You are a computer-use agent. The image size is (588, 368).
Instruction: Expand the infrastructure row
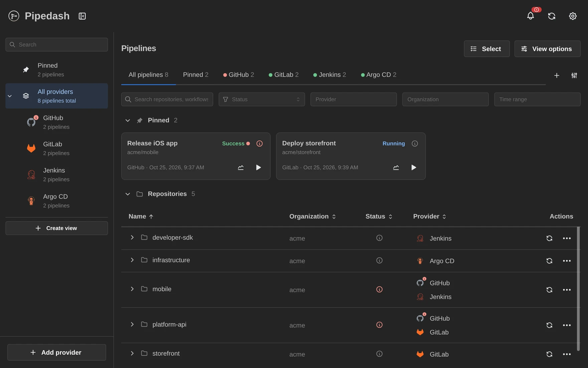tap(132, 260)
